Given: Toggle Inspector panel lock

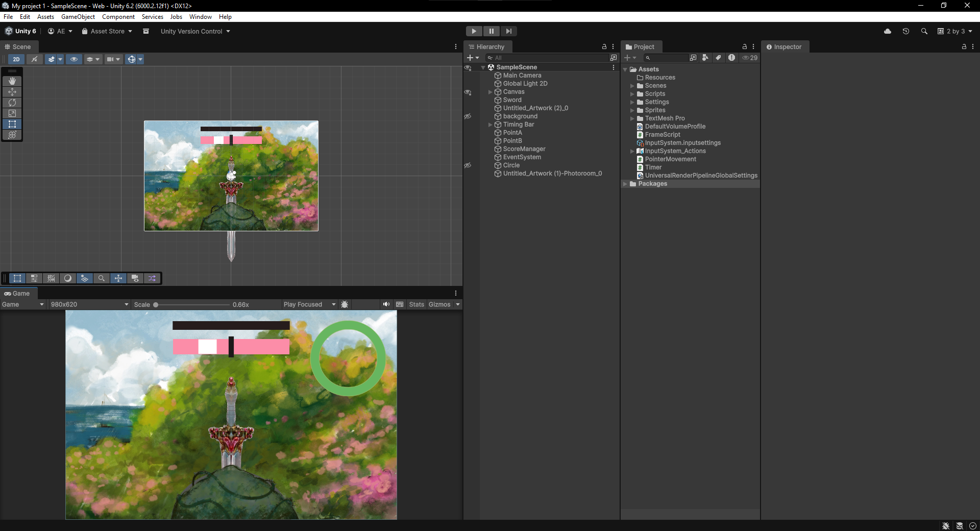Looking at the screenshot, I should coord(964,46).
